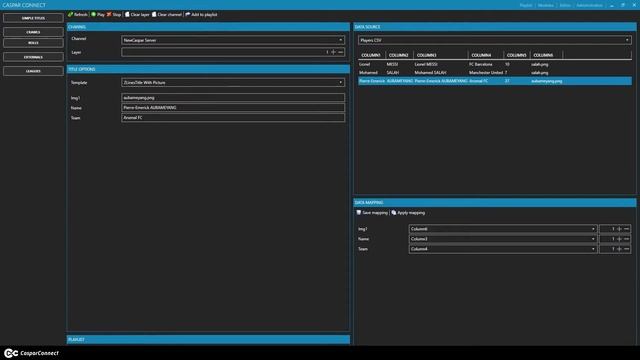Open the Template dropdown 2LinesTitle With Picture
Screen dimensions: 640x360
[233, 82]
